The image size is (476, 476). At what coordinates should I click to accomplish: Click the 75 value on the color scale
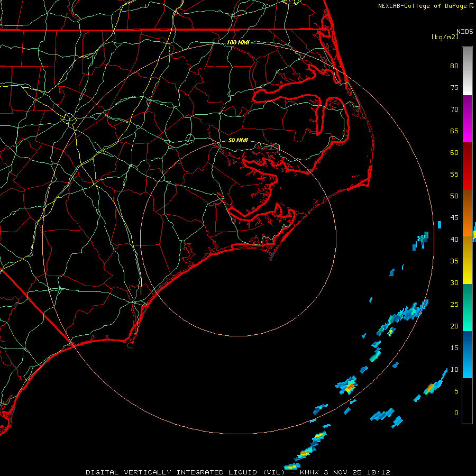[454, 88]
